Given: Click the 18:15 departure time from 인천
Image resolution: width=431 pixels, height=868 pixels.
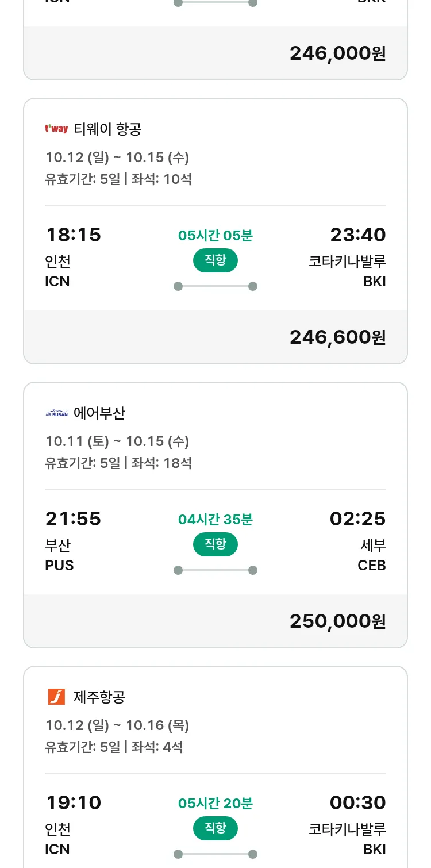Looking at the screenshot, I should click(73, 235).
